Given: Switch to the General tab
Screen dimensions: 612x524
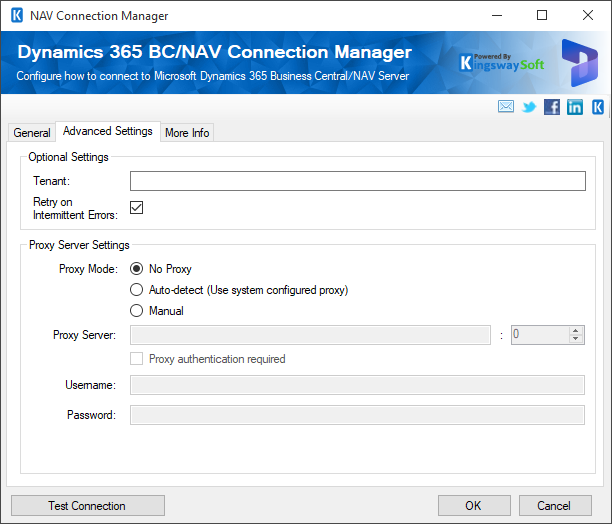Looking at the screenshot, I should point(32,133).
